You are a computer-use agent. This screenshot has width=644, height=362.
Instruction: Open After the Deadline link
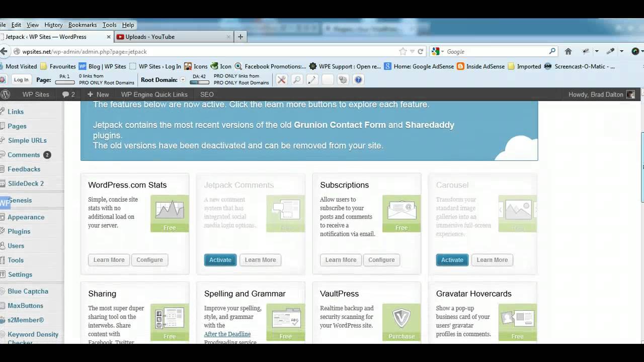227,334
